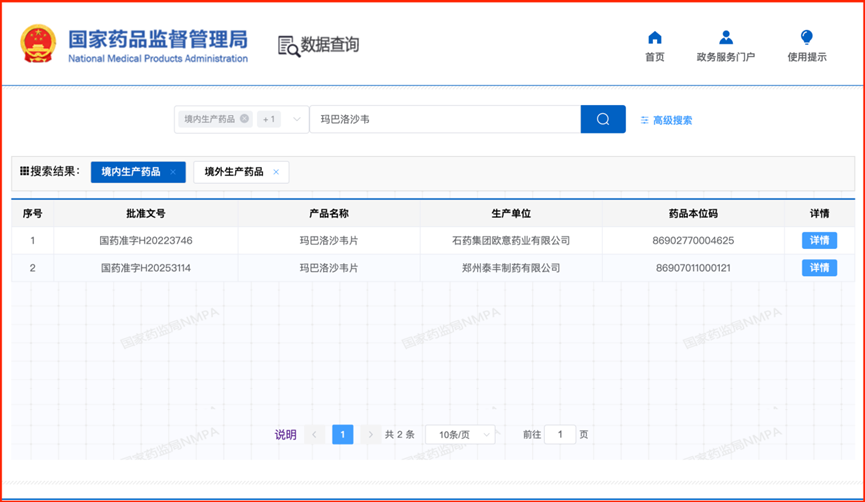This screenshot has height=502, width=865.
Task: Click manufacturer 郑州泰丰制药有限公司
Action: coord(511,268)
